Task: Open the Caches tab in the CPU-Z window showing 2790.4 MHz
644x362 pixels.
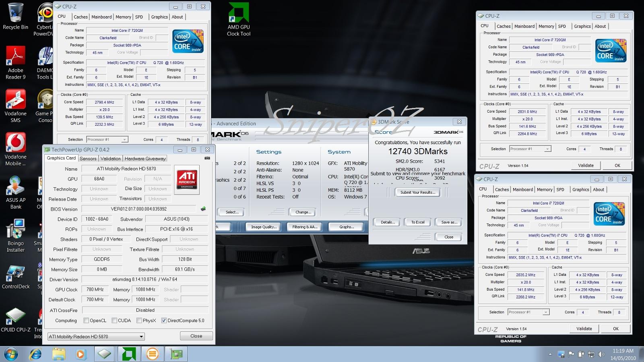Action: [80, 17]
